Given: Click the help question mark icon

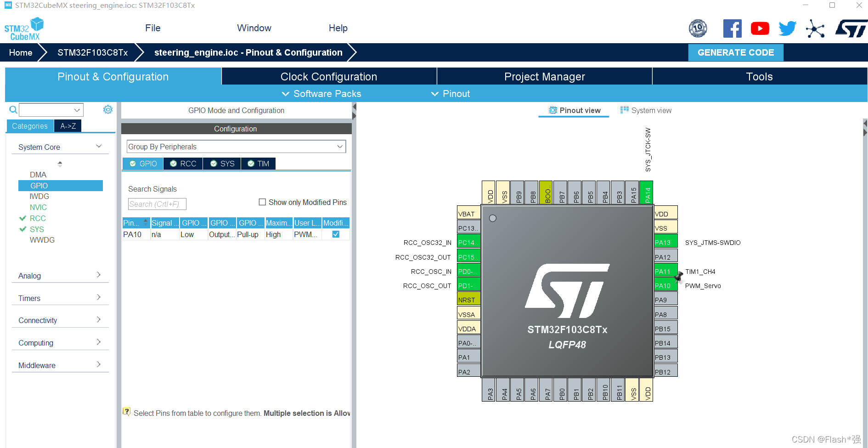Looking at the screenshot, I should click(x=126, y=412).
